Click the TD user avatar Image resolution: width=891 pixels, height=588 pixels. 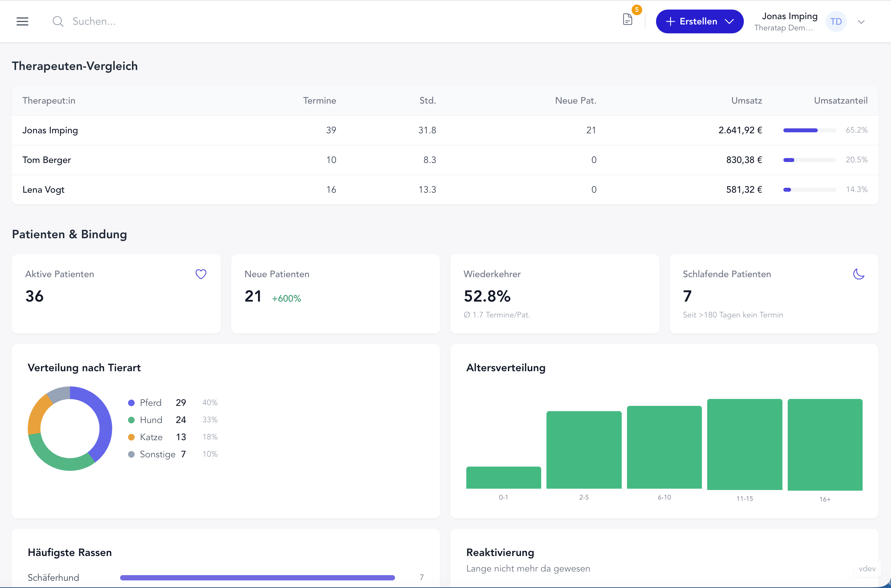click(x=836, y=21)
